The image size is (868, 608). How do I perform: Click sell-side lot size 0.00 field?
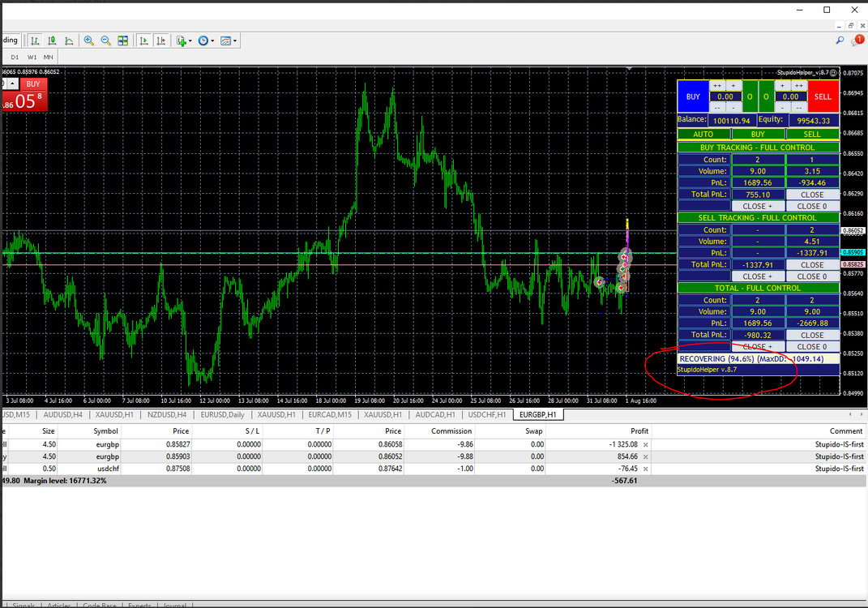pyautogui.click(x=790, y=97)
